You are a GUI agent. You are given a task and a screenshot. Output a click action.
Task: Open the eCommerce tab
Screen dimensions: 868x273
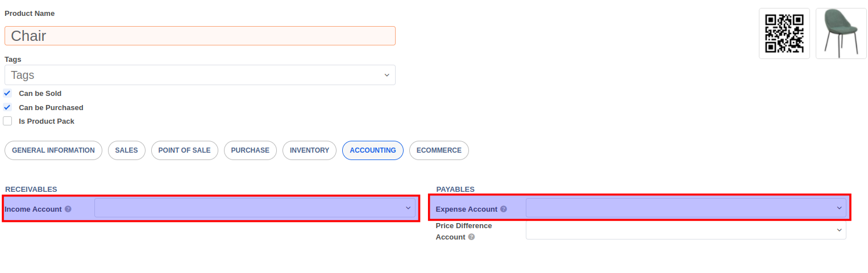point(439,150)
